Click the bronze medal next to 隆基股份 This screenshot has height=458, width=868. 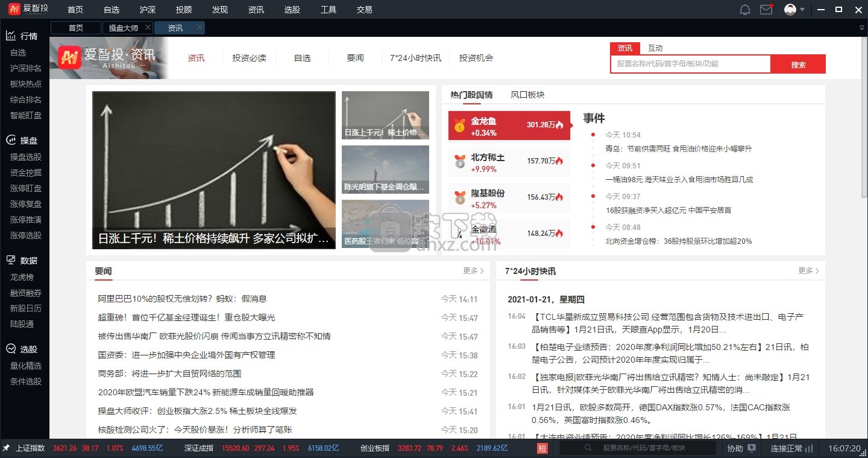(x=460, y=197)
